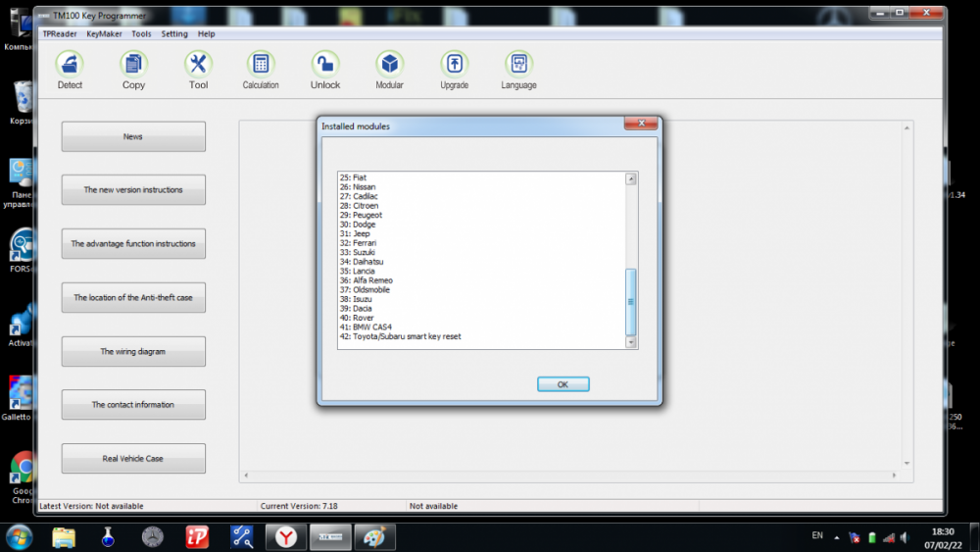Click the module list scrollbar thumb
This screenshot has width=980, height=552.
(630, 302)
